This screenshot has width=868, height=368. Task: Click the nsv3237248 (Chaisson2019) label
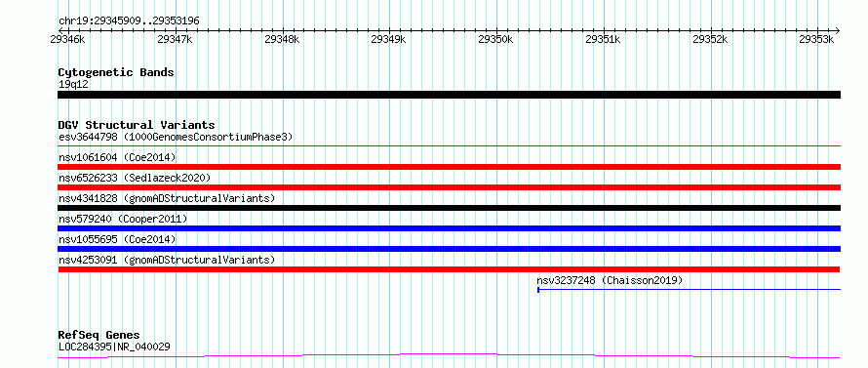(610, 280)
